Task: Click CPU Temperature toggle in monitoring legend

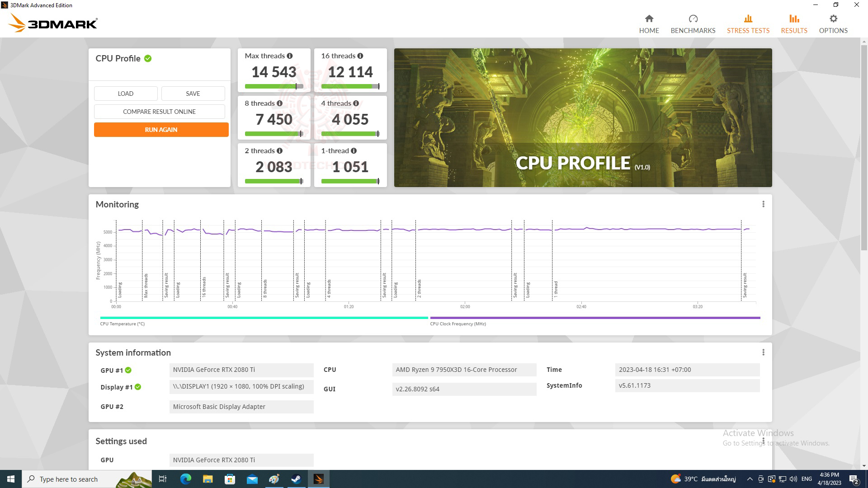Action: [122, 324]
